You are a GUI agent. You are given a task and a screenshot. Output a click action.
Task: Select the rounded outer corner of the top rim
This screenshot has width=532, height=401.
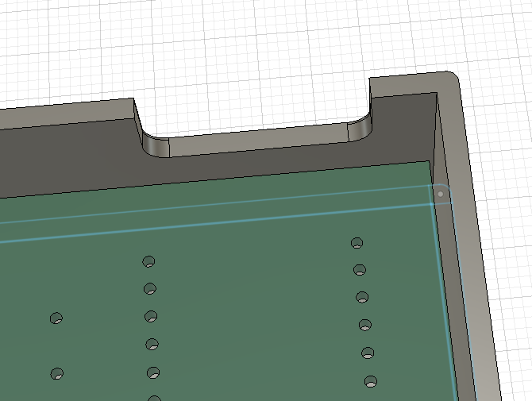point(453,78)
